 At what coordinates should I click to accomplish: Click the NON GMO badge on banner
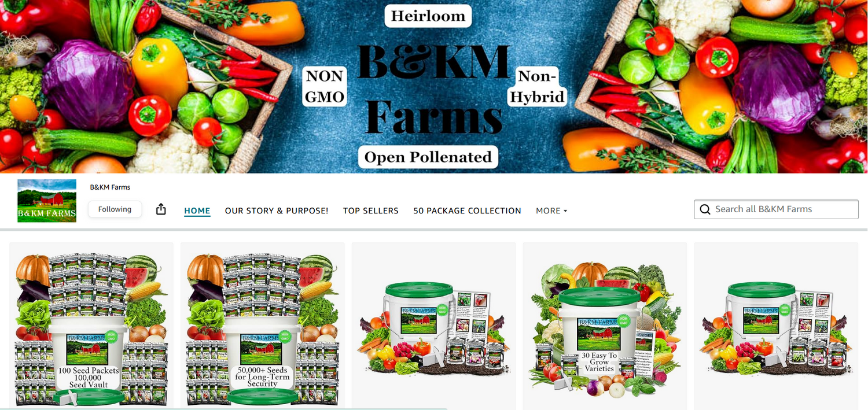pos(325,86)
